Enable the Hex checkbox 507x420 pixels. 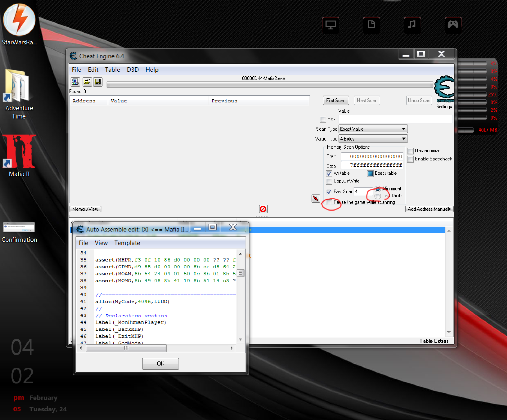pos(323,119)
